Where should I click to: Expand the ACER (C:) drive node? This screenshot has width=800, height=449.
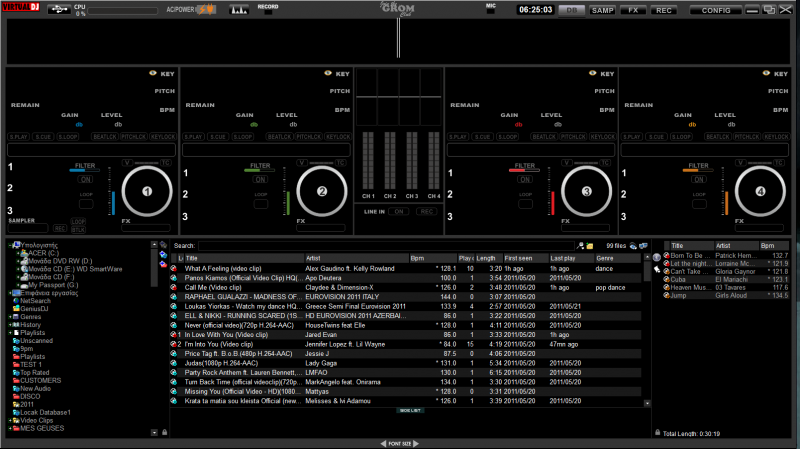point(18,253)
